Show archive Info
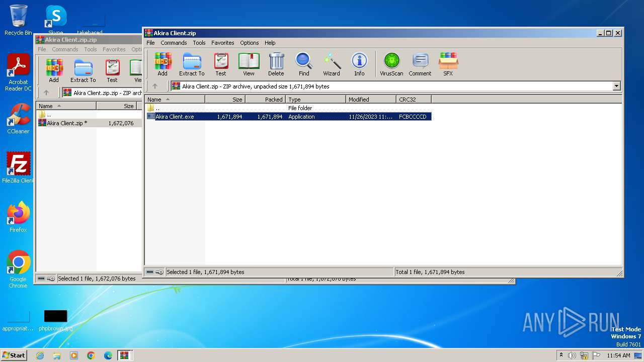The width and height of the screenshot is (644, 362). [x=359, y=64]
